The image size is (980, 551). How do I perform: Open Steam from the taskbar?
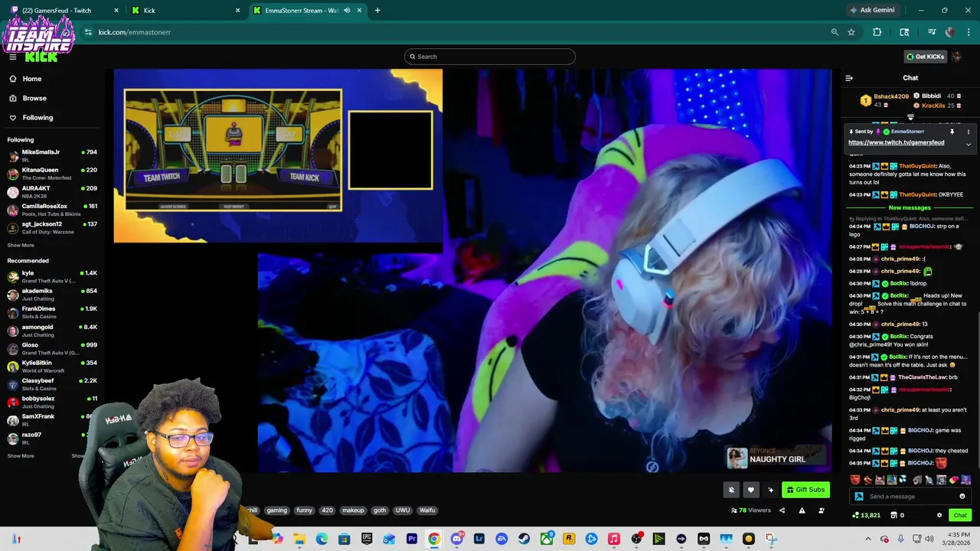tap(524, 539)
